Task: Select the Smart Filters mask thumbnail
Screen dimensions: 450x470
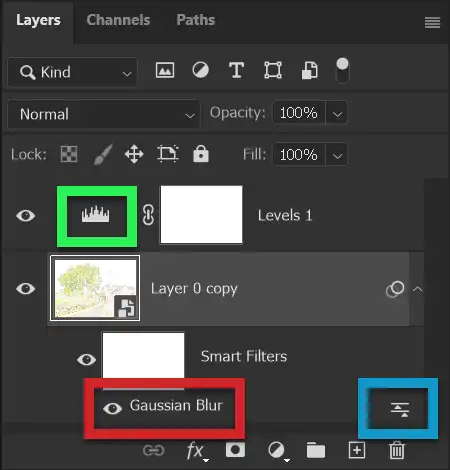Action: pos(143,357)
